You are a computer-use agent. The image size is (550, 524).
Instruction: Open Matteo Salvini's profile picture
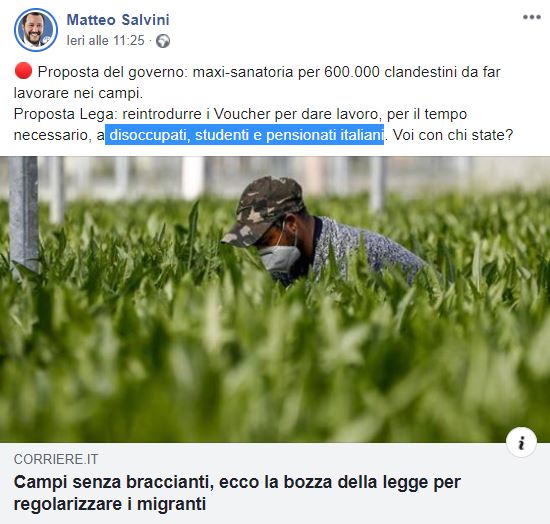click(x=35, y=30)
